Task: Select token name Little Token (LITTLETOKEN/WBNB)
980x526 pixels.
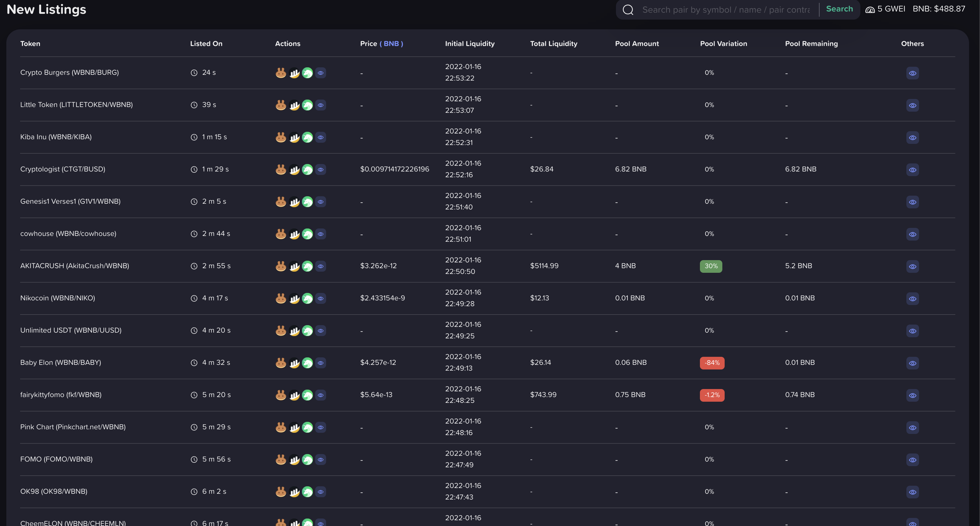Action: (76, 105)
